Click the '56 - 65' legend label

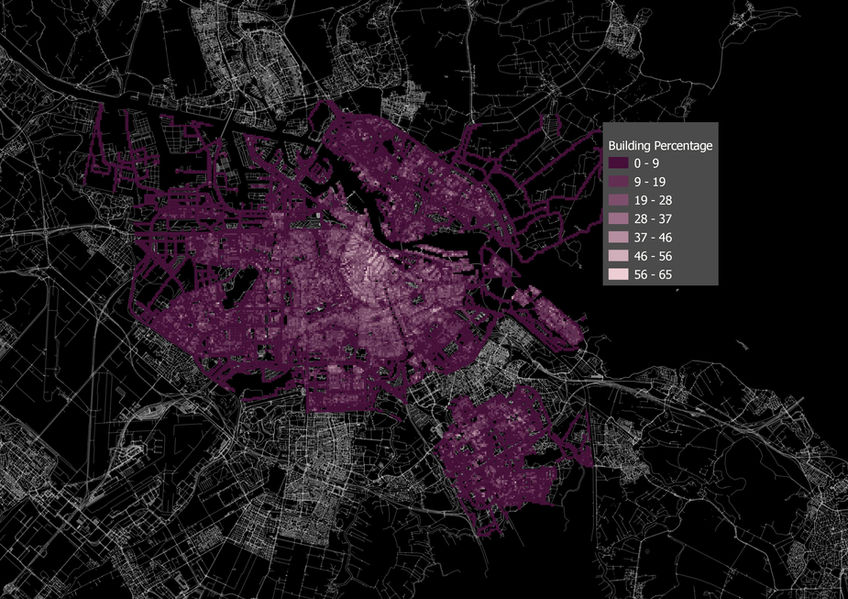coord(653,275)
